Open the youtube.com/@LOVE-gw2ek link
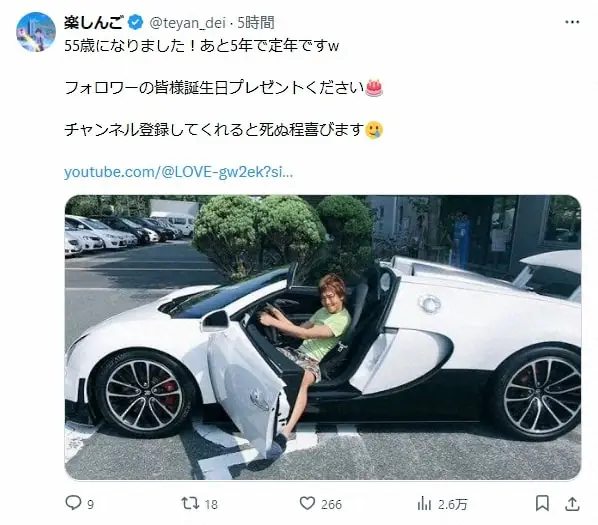The image size is (598, 525). [178, 172]
